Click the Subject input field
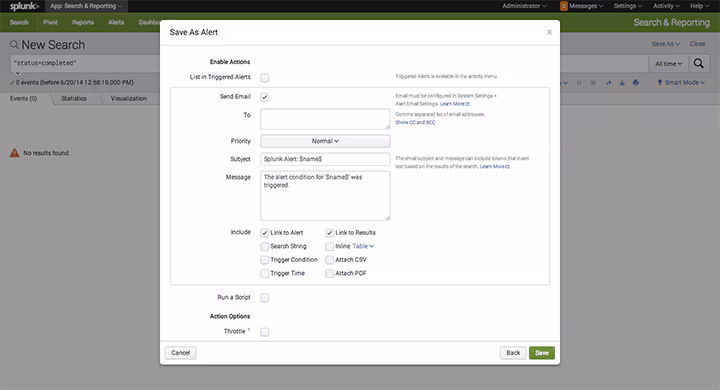The height and width of the screenshot is (390, 720). (325, 159)
